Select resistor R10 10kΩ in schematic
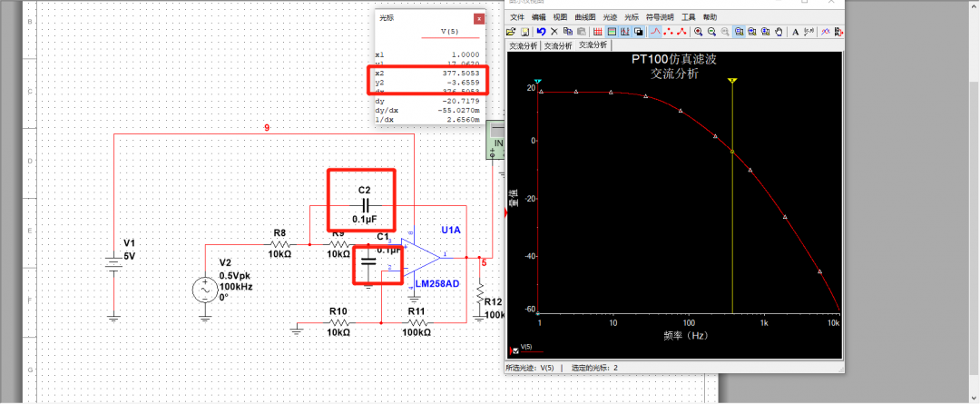This screenshot has width=980, height=404. click(338, 322)
